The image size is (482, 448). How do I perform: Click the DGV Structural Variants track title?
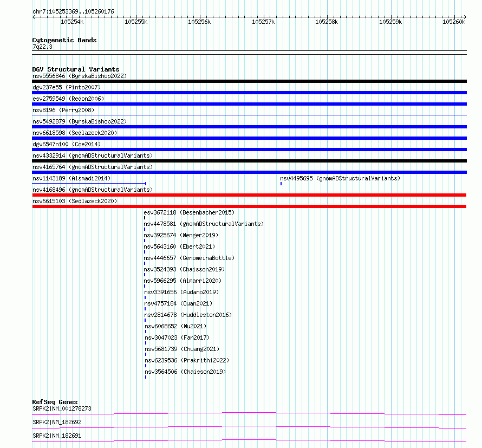[76, 69]
